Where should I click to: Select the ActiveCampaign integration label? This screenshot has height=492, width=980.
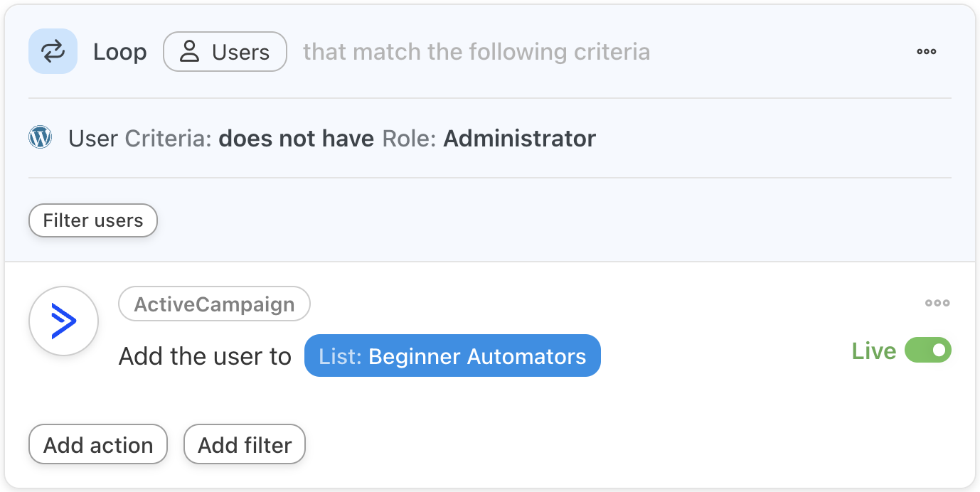pyautogui.click(x=214, y=304)
